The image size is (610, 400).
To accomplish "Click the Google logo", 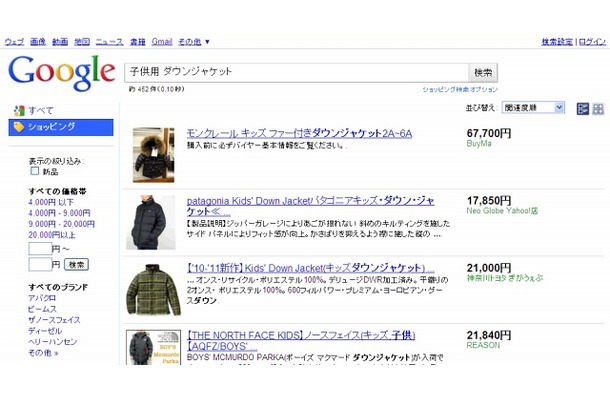I will pyautogui.click(x=62, y=72).
